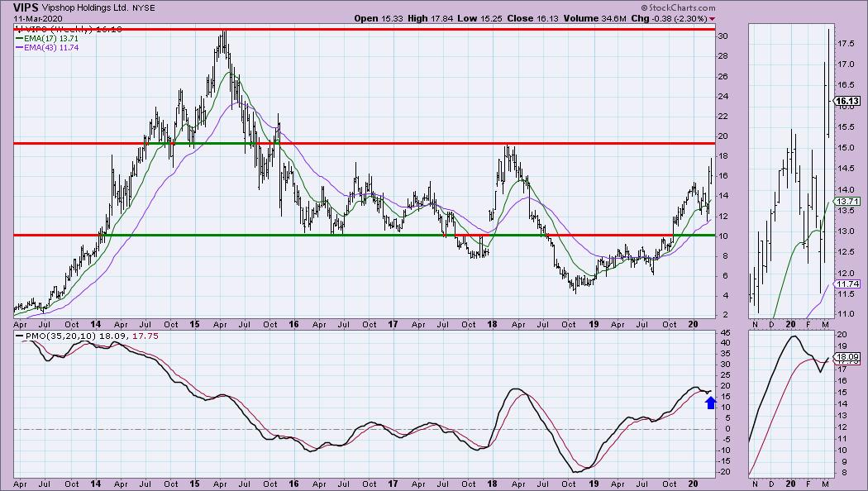Click the 26 price axis label
Viewport: 868px width, 491px height.
pos(723,76)
